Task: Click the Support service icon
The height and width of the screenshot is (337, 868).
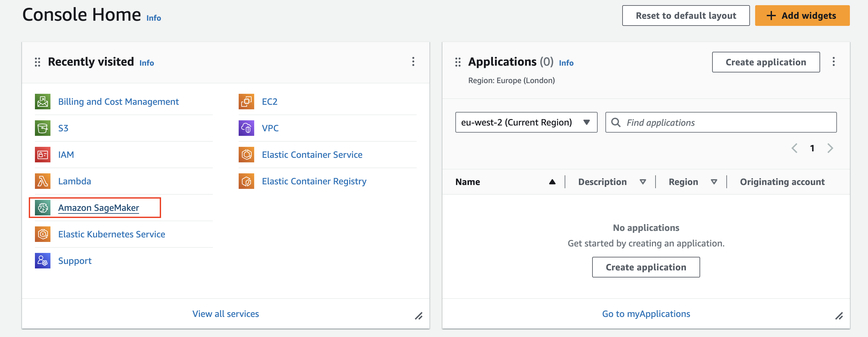Action: (42, 261)
